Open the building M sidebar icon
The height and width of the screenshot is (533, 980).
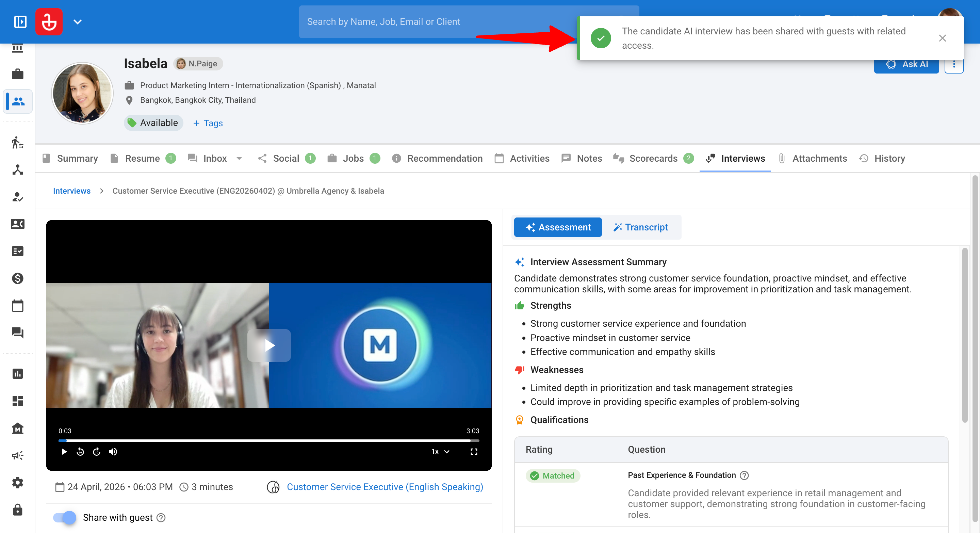(x=17, y=428)
